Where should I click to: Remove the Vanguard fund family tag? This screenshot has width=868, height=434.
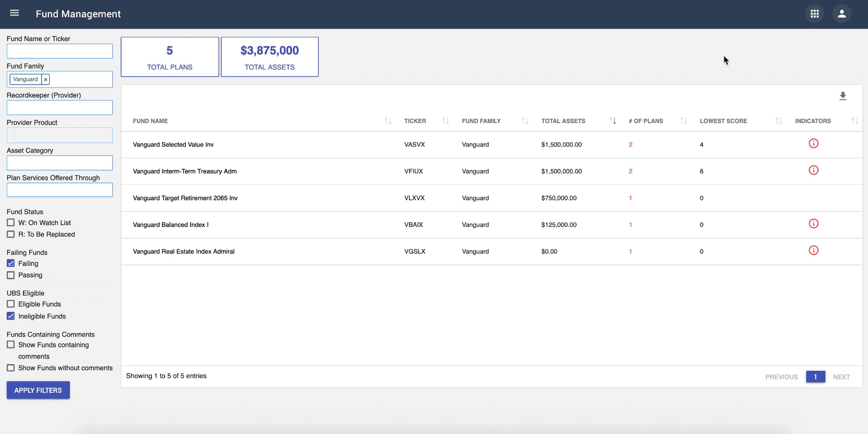(45, 80)
